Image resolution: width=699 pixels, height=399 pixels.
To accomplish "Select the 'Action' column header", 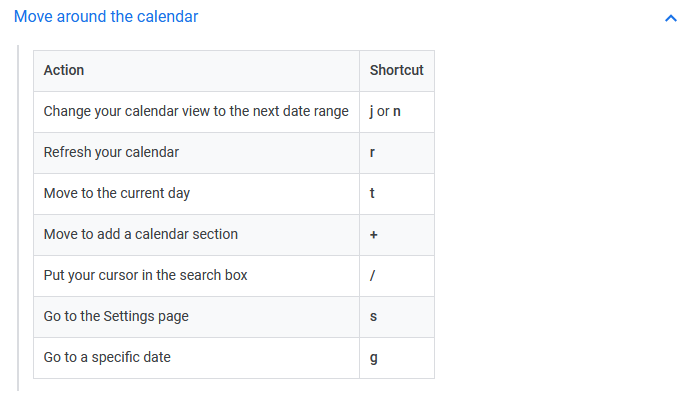I will tap(64, 70).
